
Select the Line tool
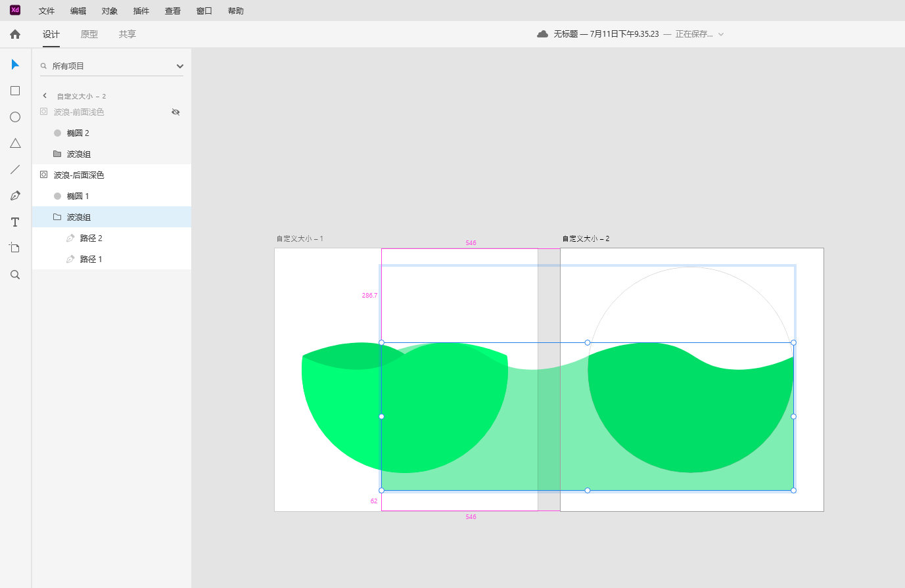tap(15, 170)
